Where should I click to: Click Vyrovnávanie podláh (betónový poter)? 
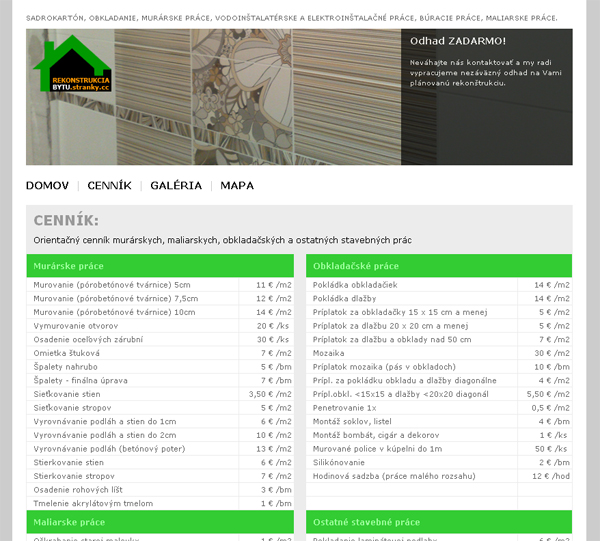(160, 449)
